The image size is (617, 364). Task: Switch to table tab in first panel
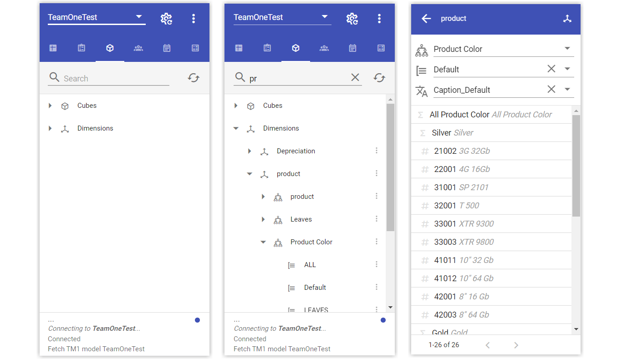click(x=53, y=48)
